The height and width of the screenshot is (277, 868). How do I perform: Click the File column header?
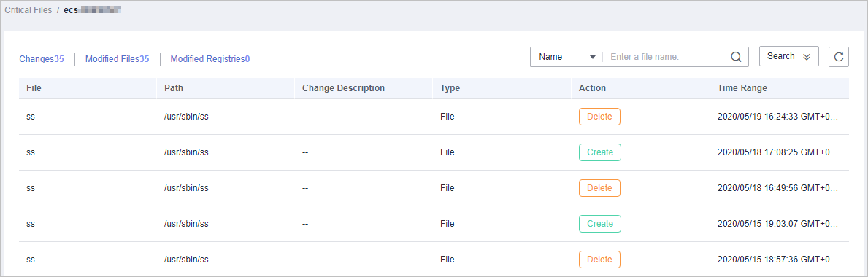click(34, 88)
